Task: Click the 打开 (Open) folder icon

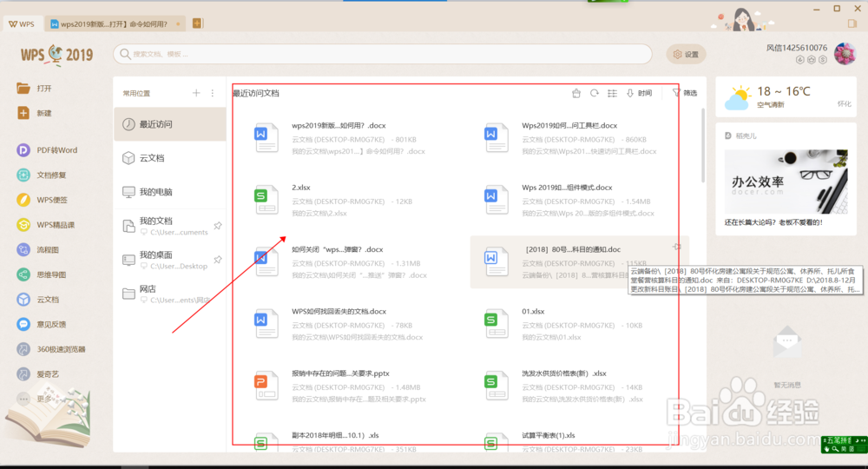Action: [x=23, y=88]
